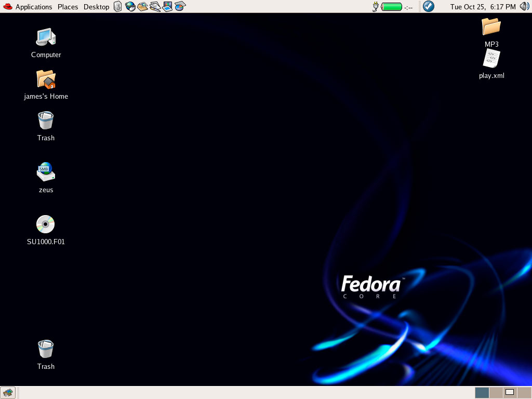Select the Trash icon below james's Home
This screenshot has width=532, height=399.
coord(46,120)
